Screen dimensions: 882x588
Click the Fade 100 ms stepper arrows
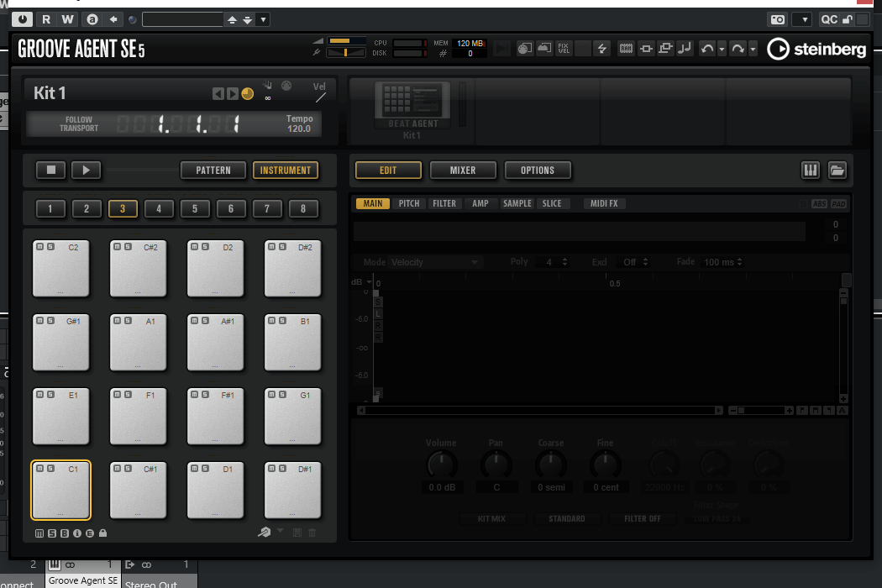coord(740,262)
